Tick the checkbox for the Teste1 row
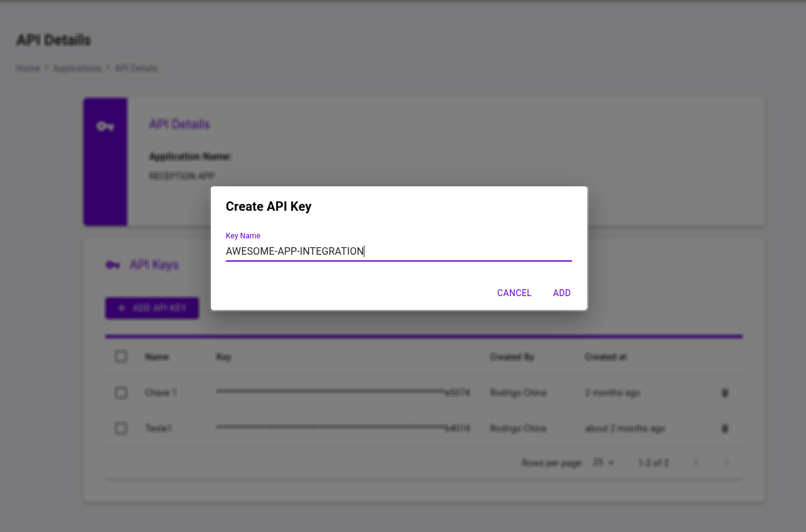The image size is (806, 532). (121, 428)
